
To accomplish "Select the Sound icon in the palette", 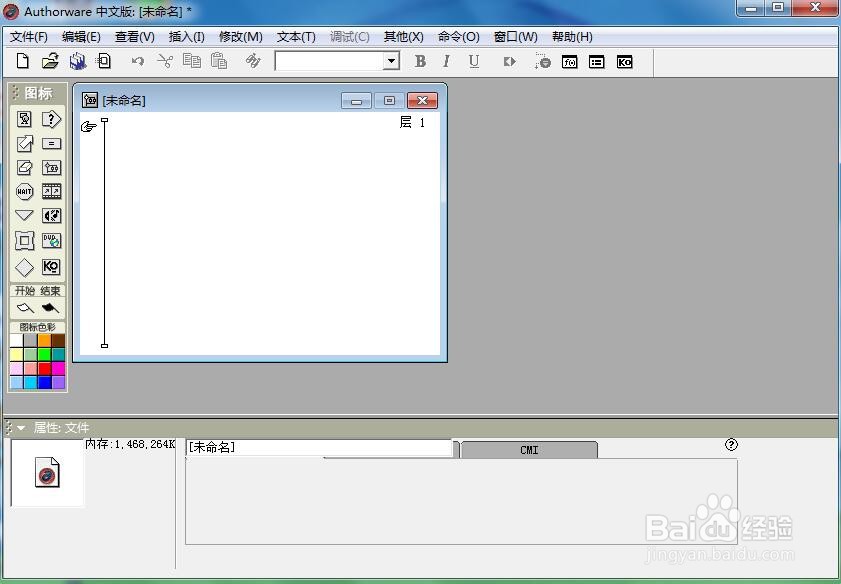I will pyautogui.click(x=51, y=216).
